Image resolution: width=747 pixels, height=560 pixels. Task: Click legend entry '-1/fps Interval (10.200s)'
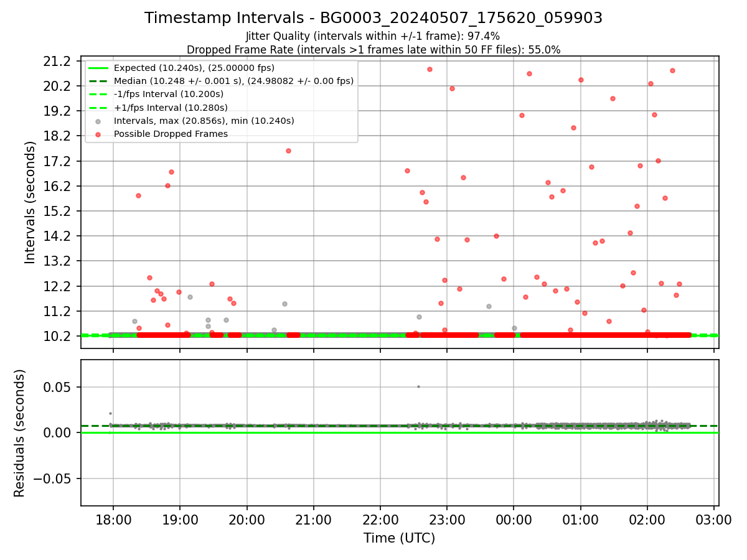click(x=169, y=94)
